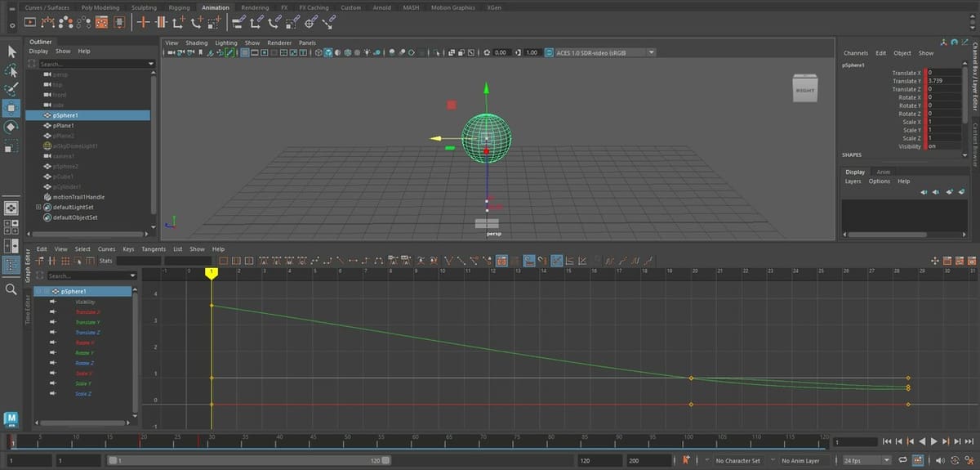The height and width of the screenshot is (470, 980).
Task: Click the Motion Trail shelf icon
Action: point(48,22)
